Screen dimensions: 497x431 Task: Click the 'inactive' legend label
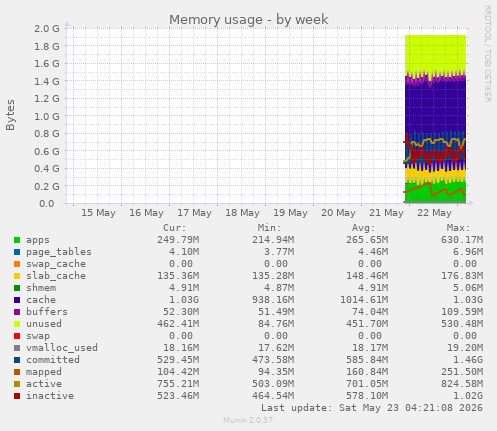pyautogui.click(x=50, y=396)
